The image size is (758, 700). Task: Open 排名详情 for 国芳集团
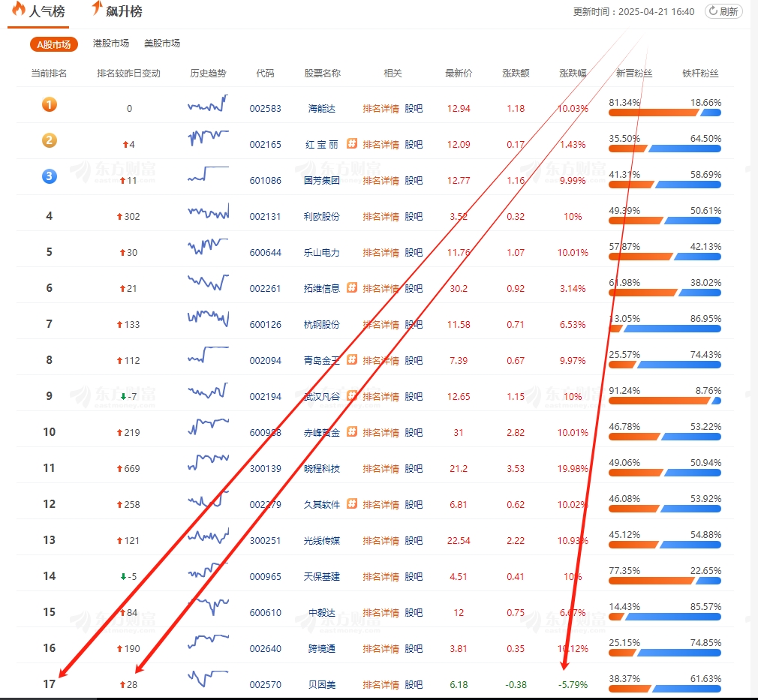click(x=381, y=181)
